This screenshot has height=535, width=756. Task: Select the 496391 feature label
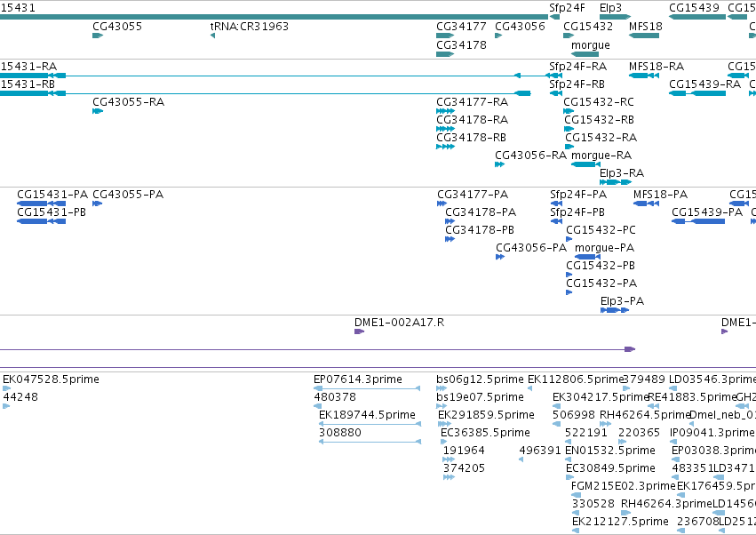540,451
